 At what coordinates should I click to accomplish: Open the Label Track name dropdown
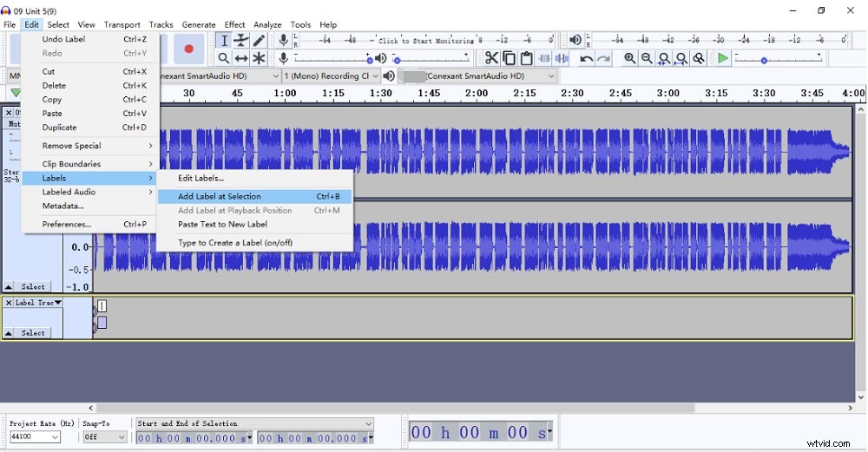click(x=37, y=303)
